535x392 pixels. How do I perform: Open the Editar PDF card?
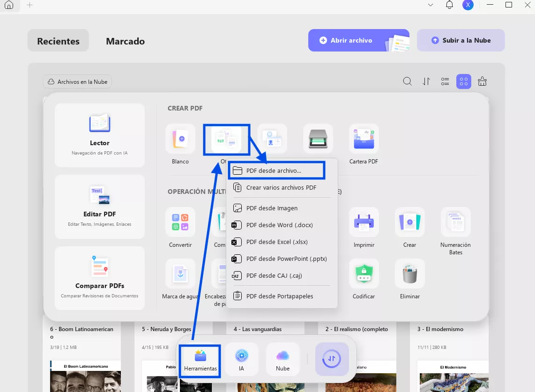100,207
